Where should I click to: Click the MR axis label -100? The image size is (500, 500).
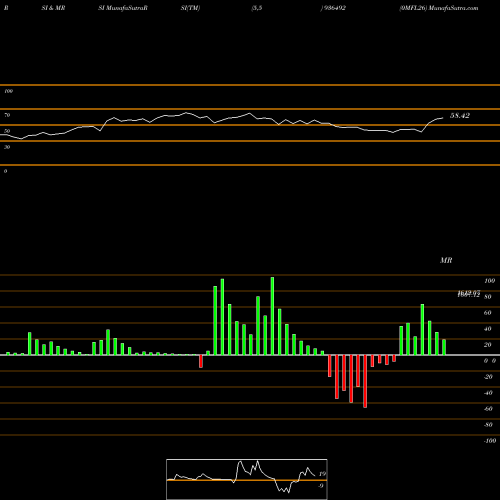490,441
